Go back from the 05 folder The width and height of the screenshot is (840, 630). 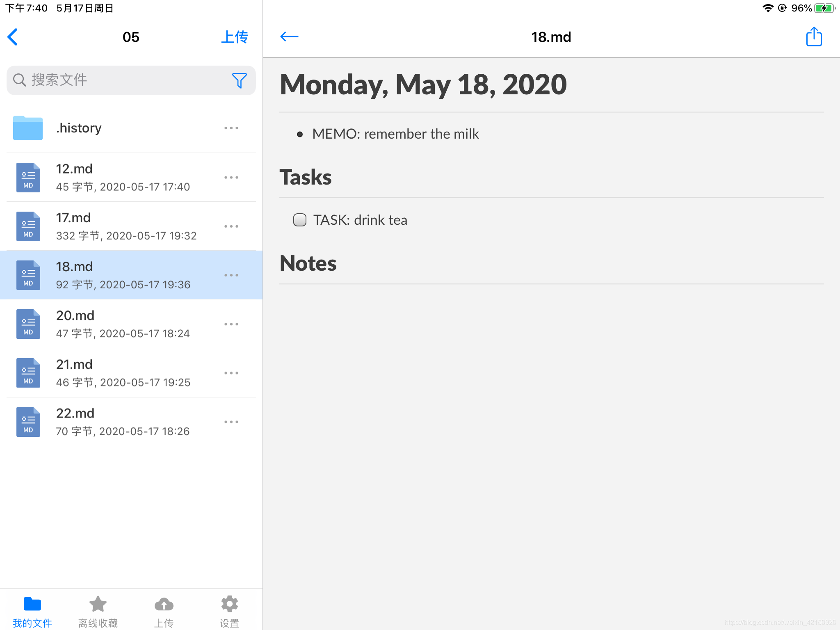point(13,37)
